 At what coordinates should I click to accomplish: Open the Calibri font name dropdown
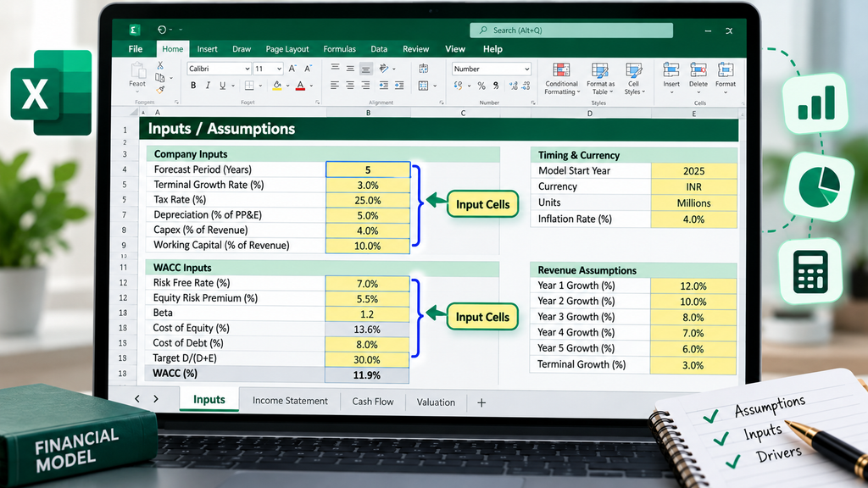[x=247, y=69]
